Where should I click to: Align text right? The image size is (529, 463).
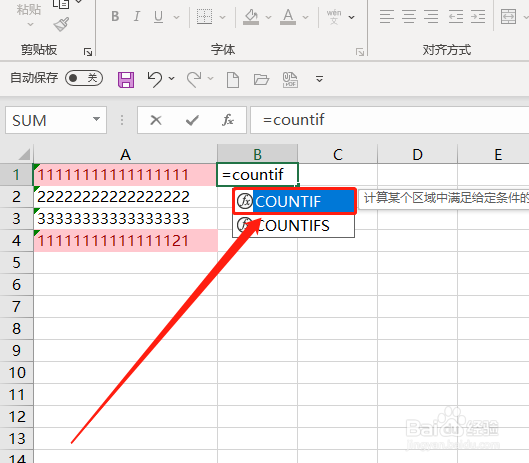(431, 16)
